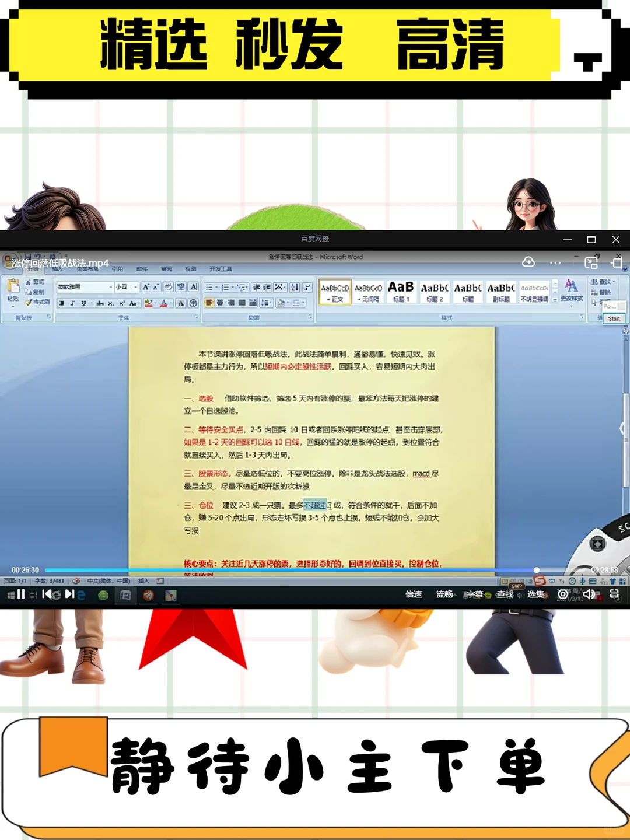Expand the styles gallery more arrow

(x=555, y=301)
